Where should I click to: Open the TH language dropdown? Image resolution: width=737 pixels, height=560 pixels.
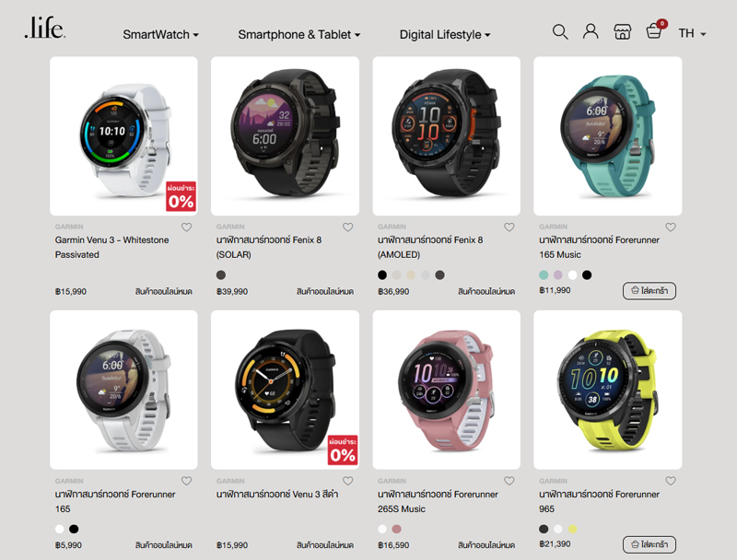coord(692,33)
